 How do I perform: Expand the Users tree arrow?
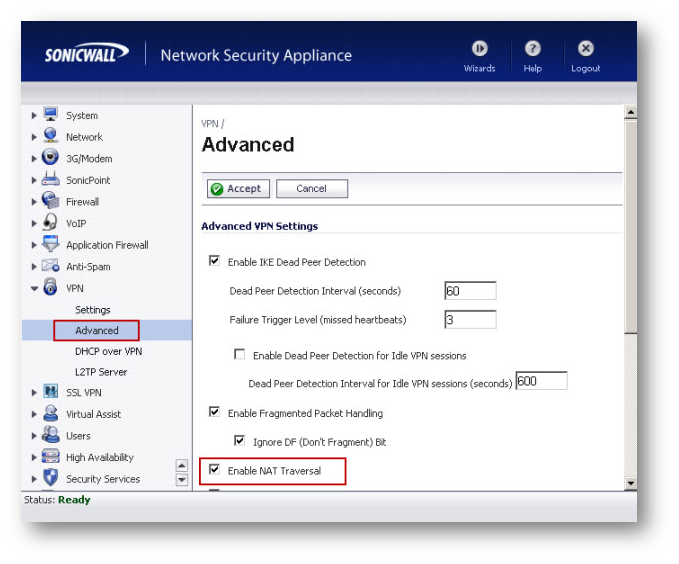click(34, 436)
